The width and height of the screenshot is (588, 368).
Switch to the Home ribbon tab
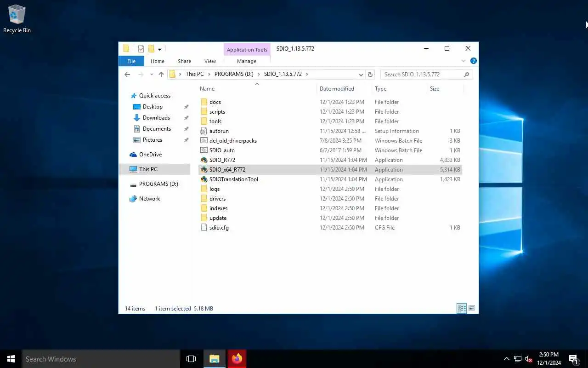[x=158, y=61]
